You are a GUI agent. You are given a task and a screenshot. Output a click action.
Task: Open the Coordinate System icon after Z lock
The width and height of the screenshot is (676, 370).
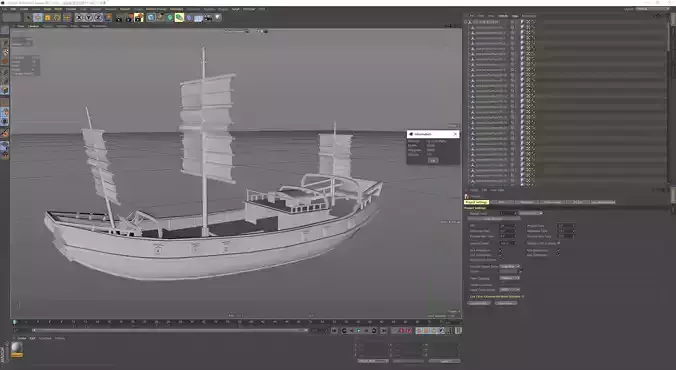coord(108,18)
